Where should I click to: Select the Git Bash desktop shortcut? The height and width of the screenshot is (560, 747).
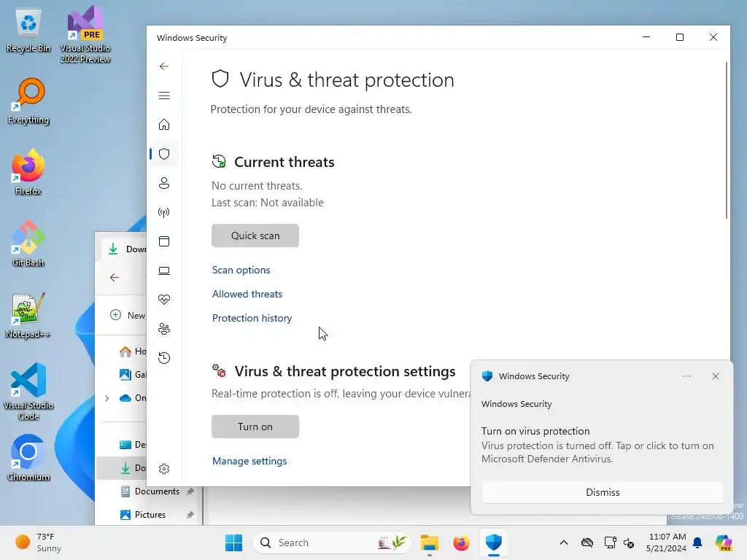coord(28,244)
